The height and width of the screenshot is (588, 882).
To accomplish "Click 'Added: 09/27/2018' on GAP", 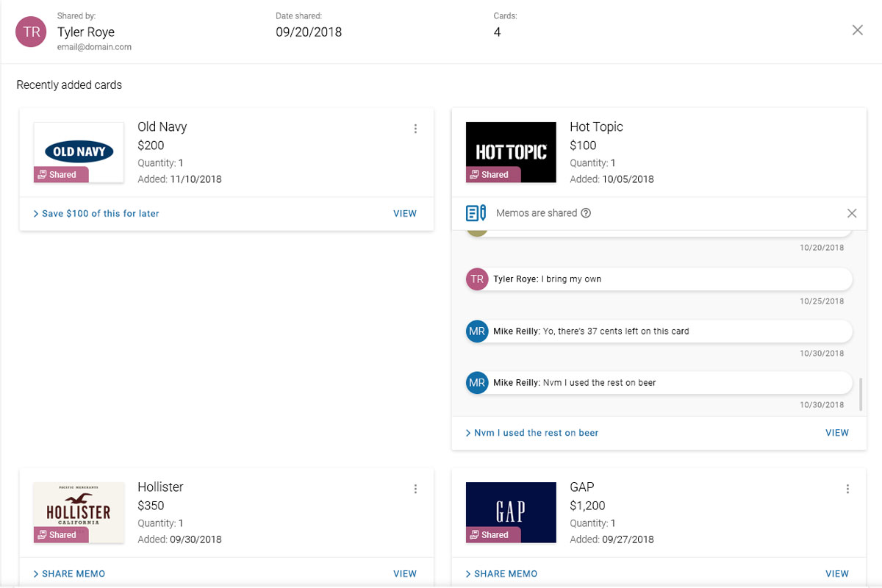I will (612, 539).
